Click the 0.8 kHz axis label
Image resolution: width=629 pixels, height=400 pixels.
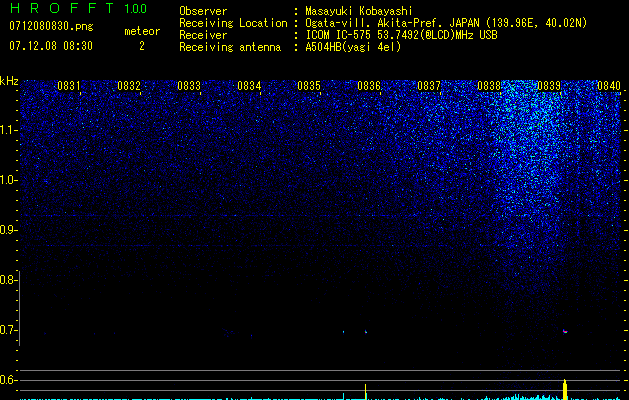click(8, 280)
